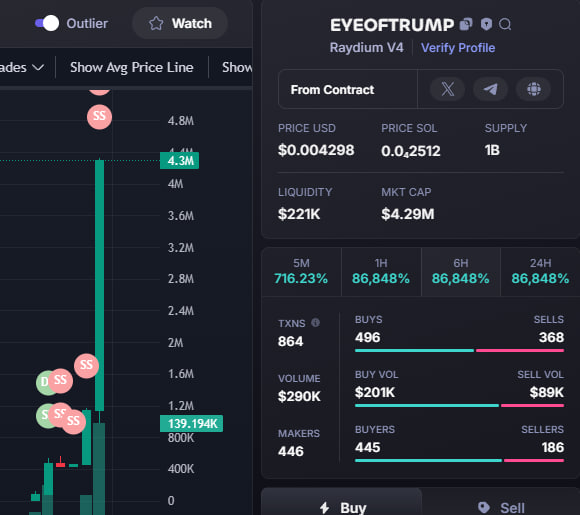Click sell volume $89K
Image resolution: width=580 pixels, height=515 pixels.
(546, 392)
